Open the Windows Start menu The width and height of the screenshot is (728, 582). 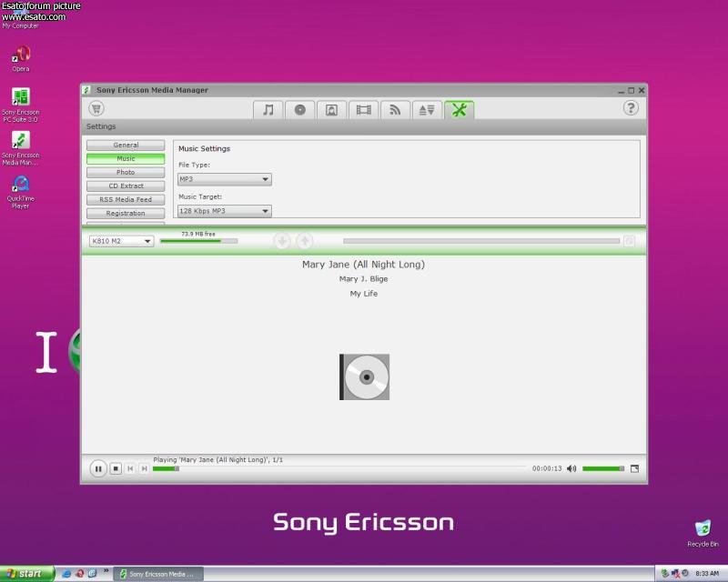pyautogui.click(x=27, y=574)
